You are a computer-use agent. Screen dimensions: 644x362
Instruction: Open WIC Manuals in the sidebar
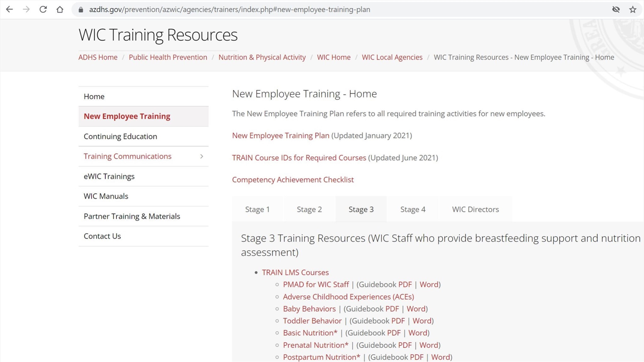(106, 196)
